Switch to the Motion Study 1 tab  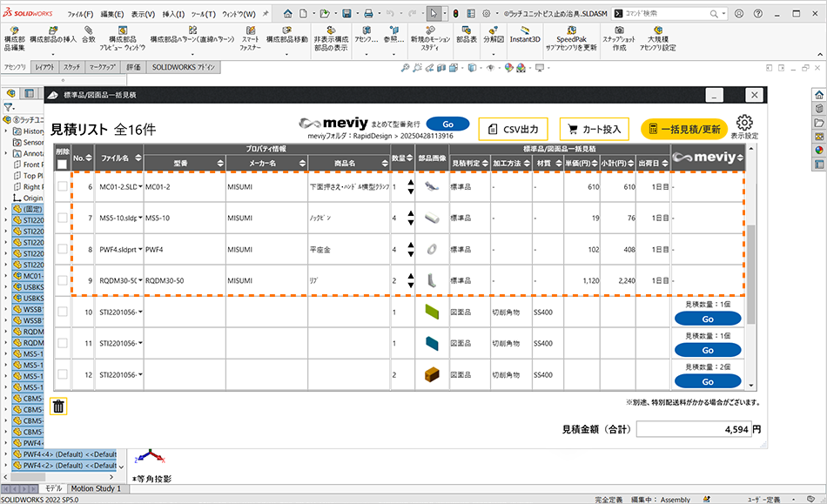pyautogui.click(x=96, y=489)
